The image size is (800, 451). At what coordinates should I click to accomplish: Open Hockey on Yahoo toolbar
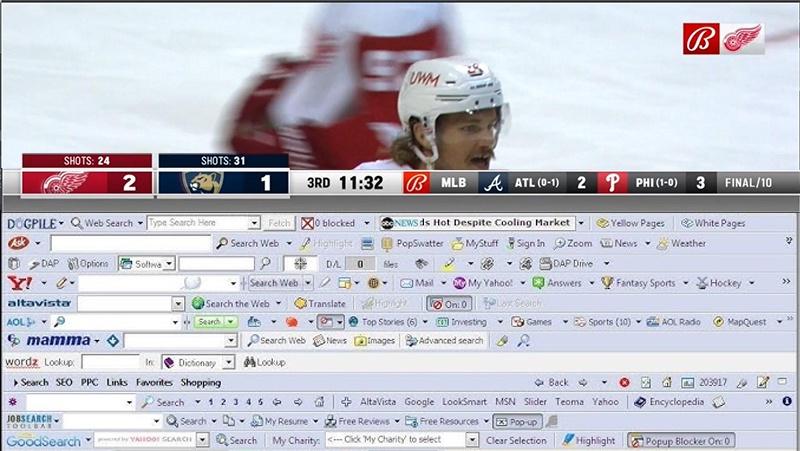click(719, 283)
